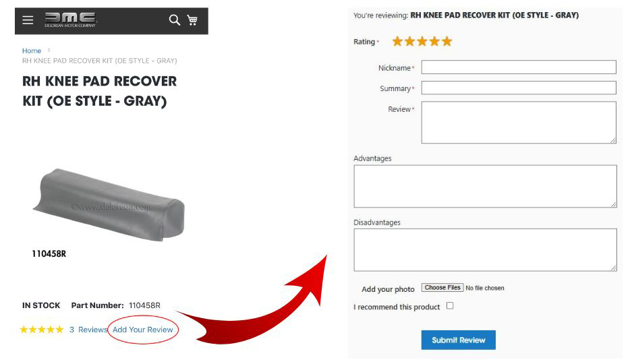The height and width of the screenshot is (364, 634).
Task: Click the DMC DeLorean logo
Action: tap(70, 20)
